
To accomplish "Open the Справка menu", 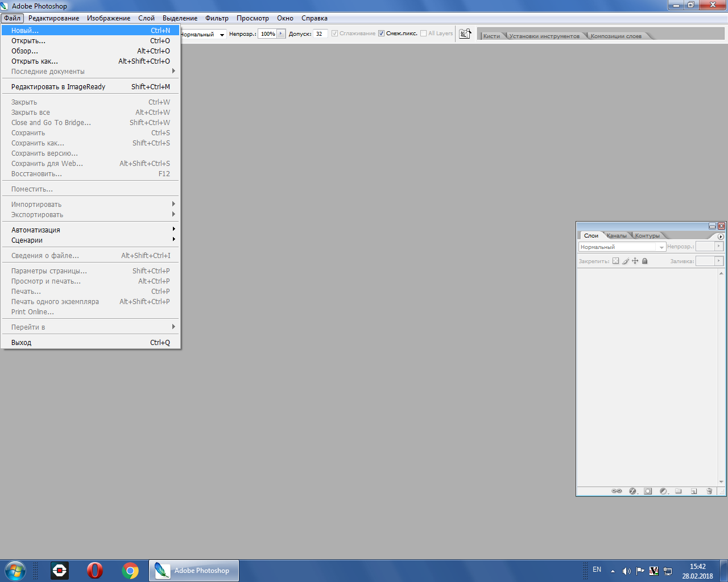I will (315, 18).
